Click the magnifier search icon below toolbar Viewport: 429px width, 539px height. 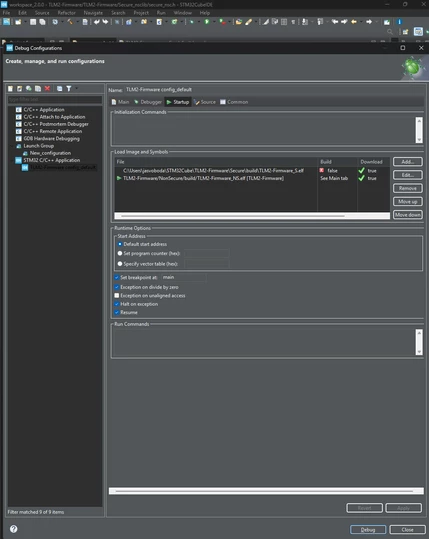(x=390, y=32)
